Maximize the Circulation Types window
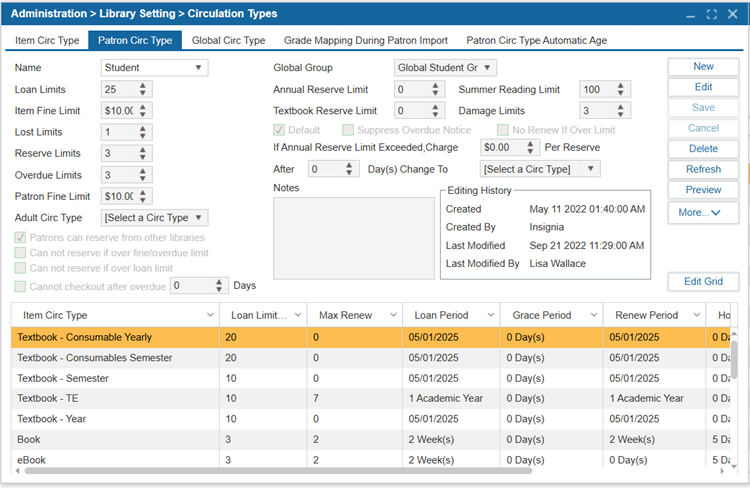The width and height of the screenshot is (750, 488). click(x=711, y=14)
